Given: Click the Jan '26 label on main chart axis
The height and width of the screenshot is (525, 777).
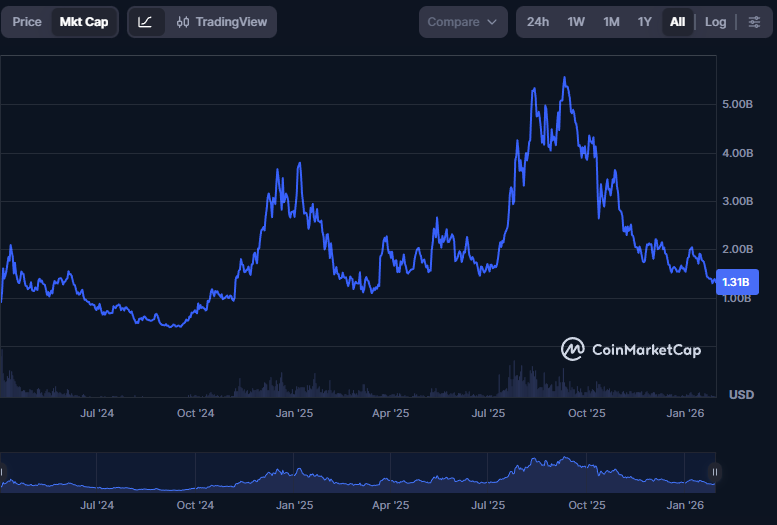Looking at the screenshot, I should tap(685, 413).
